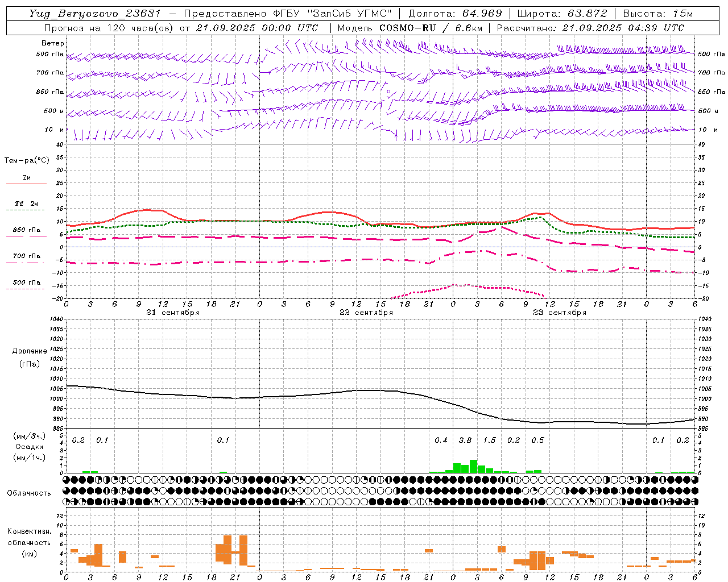Click the 1.5 precipitation amount value
Viewport: 728px width, 582px height.
tap(489, 440)
